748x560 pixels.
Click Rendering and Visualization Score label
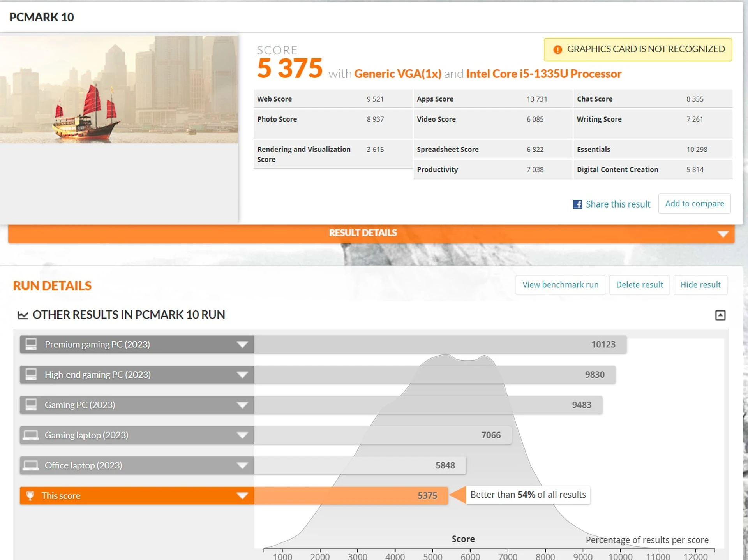tap(304, 154)
